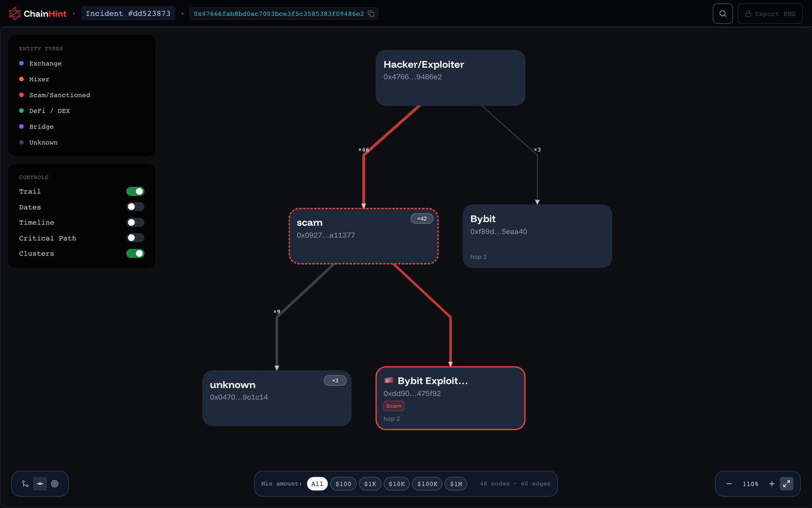Turn on the Timeline switch
The height and width of the screenshot is (508, 812).
click(x=135, y=222)
